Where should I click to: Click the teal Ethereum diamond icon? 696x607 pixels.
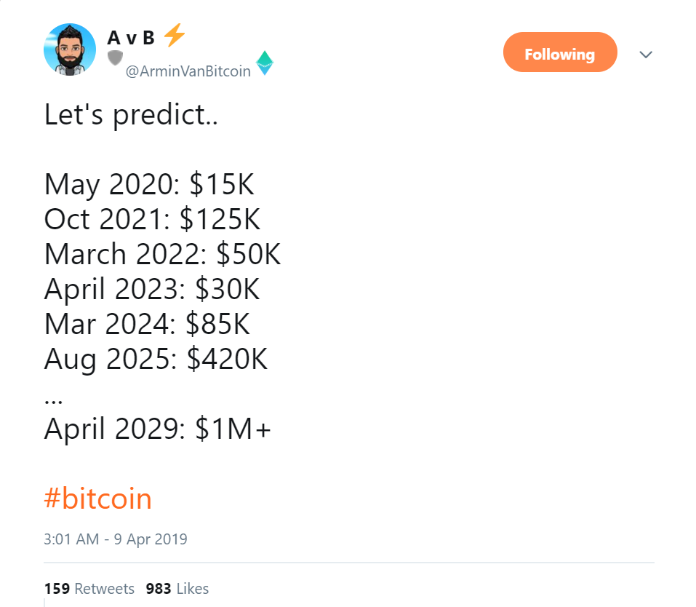(x=265, y=64)
